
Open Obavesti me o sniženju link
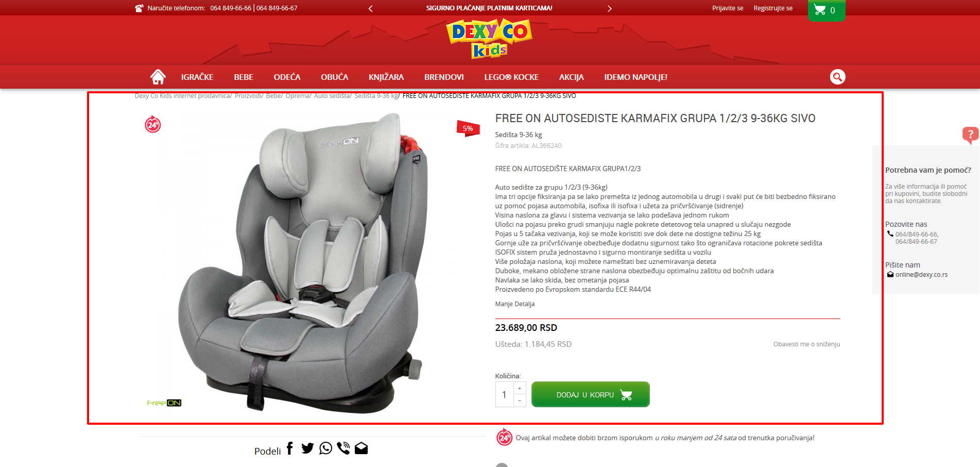point(806,344)
